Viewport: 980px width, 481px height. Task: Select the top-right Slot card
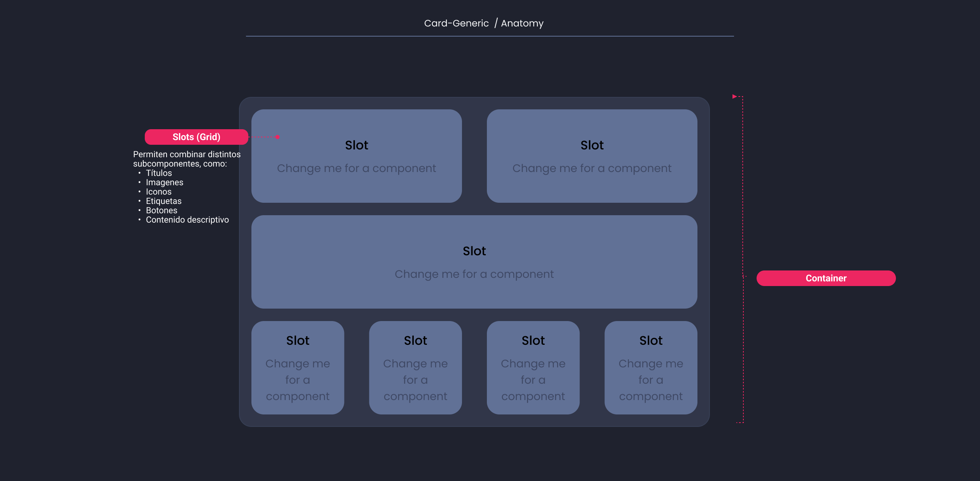[x=592, y=156]
